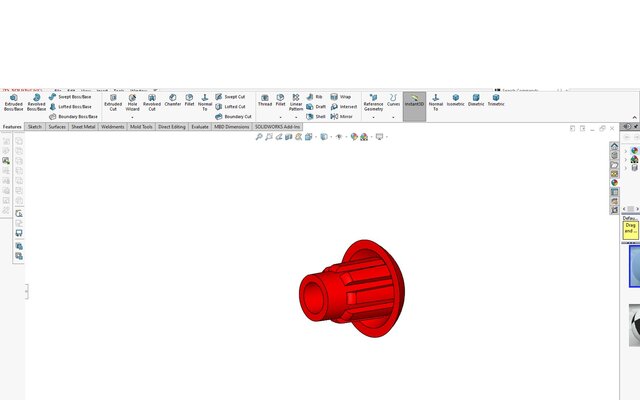This screenshot has width=640, height=400.
Task: Open Display Style icon
Action: (324, 137)
